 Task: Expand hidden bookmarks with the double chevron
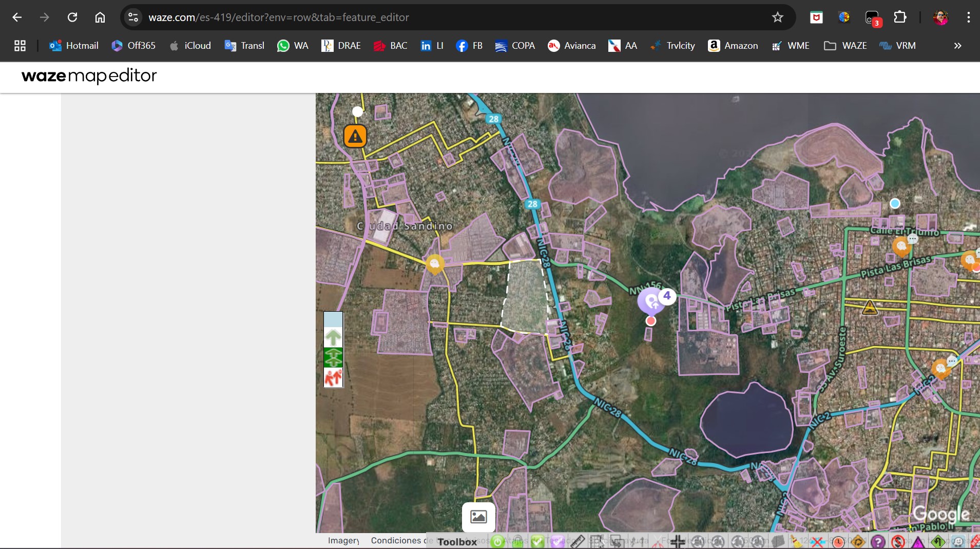pyautogui.click(x=957, y=46)
